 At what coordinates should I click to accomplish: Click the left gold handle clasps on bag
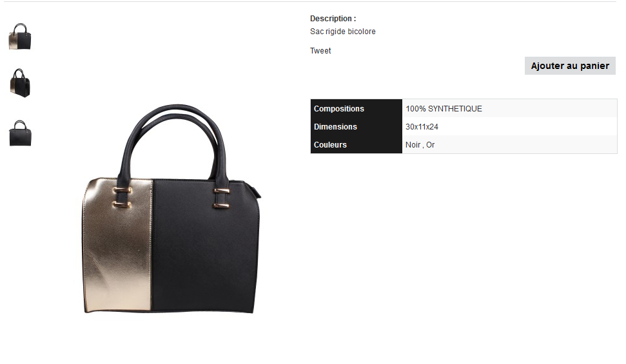coord(122,198)
